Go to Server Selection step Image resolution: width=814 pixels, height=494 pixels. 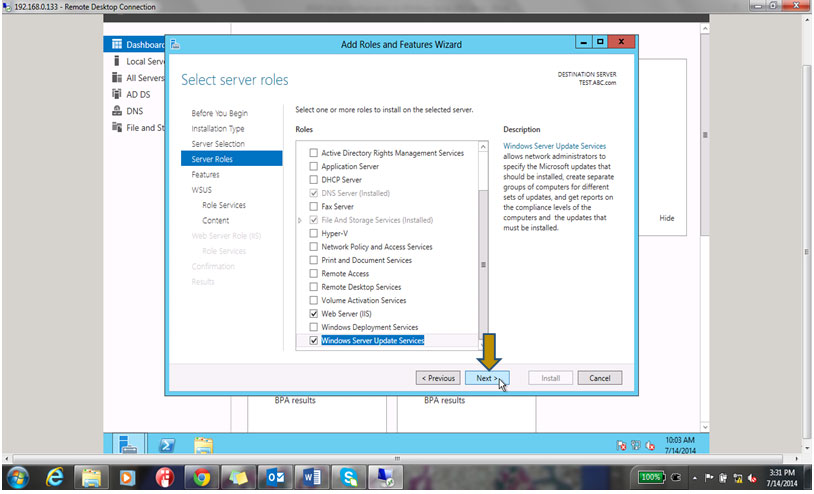point(218,144)
